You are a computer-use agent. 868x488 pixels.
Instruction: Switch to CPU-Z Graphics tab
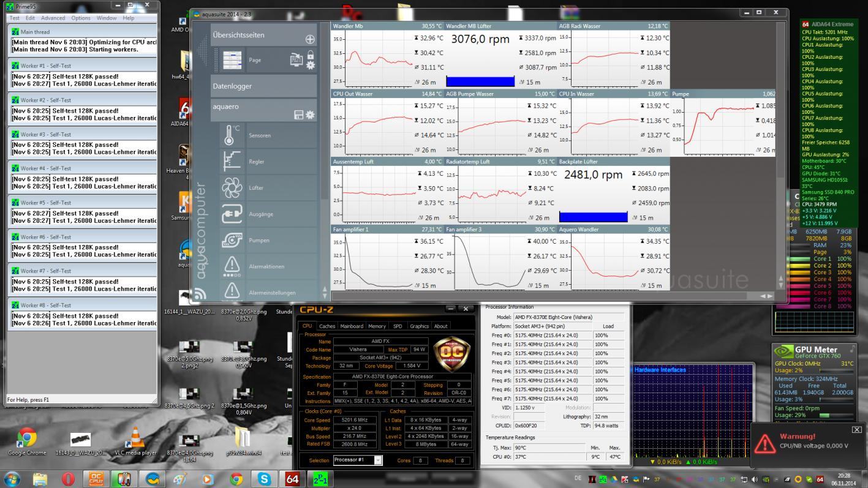pos(419,326)
